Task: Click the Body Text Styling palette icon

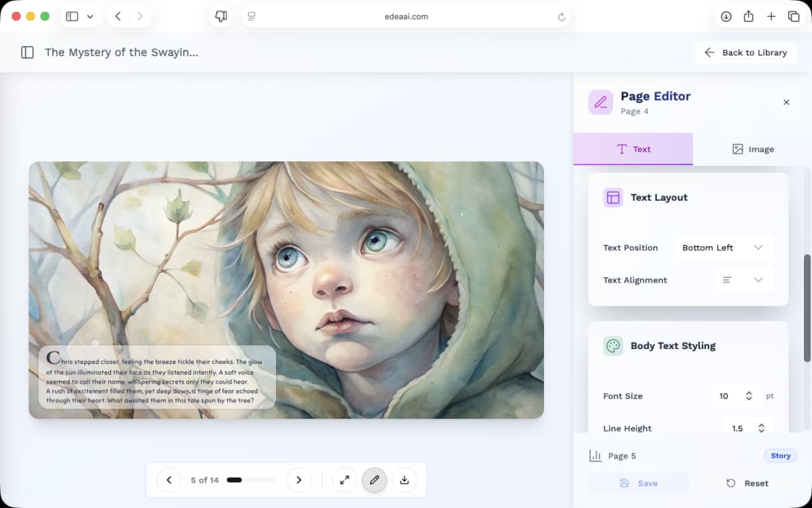Action: coord(612,345)
